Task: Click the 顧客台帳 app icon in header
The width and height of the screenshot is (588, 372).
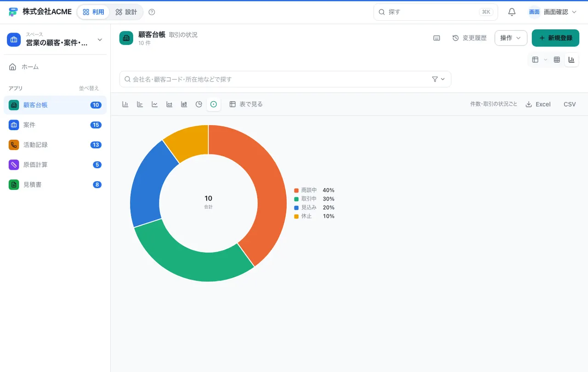Action: click(126, 38)
